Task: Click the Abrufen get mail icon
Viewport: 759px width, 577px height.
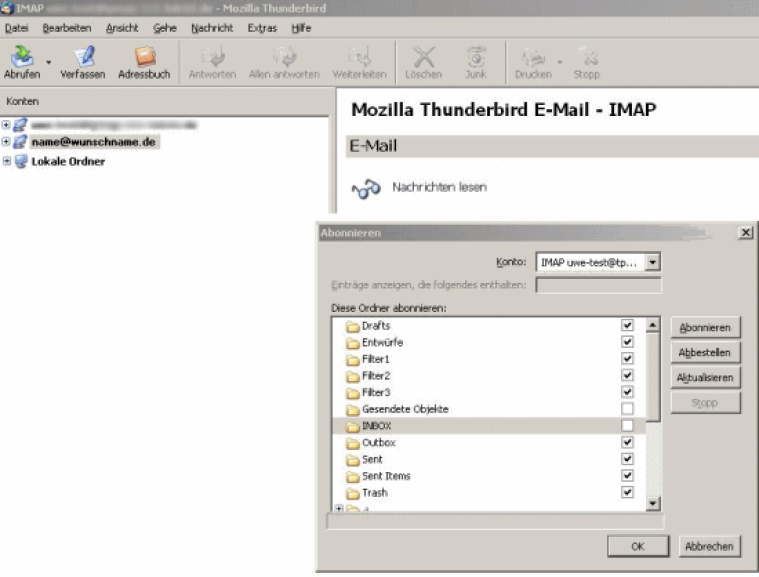Action: pyautogui.click(x=22, y=57)
